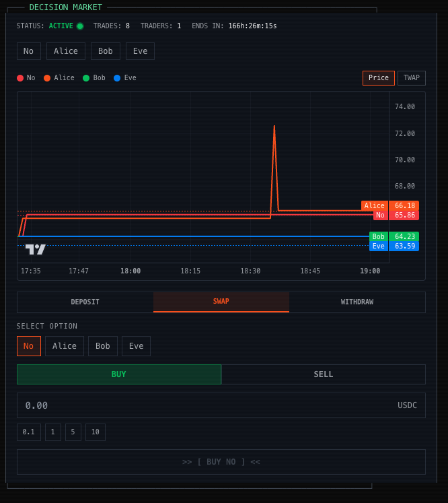The width and height of the screenshot is (448, 503).
Task: Set amount preset 0.1
Action: coord(29,432)
